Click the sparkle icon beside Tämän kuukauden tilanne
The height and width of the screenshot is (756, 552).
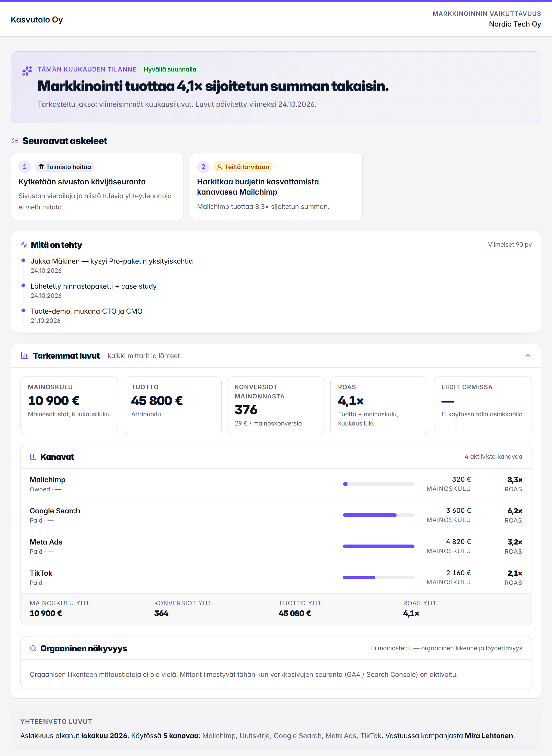27,70
